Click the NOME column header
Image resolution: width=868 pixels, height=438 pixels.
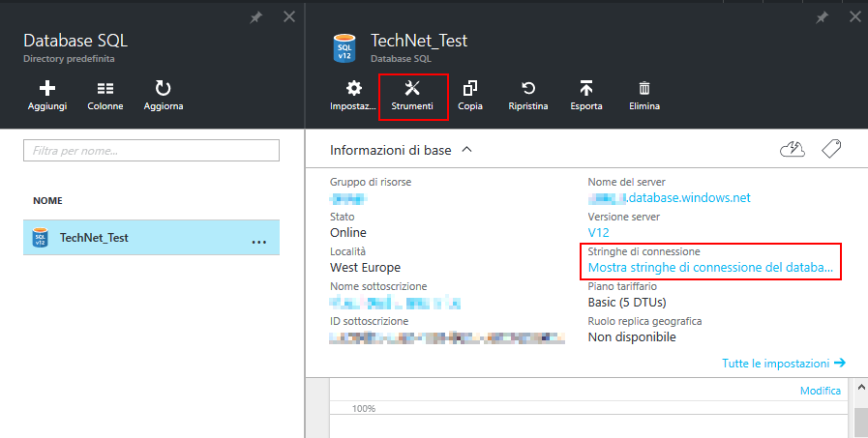[x=47, y=201]
